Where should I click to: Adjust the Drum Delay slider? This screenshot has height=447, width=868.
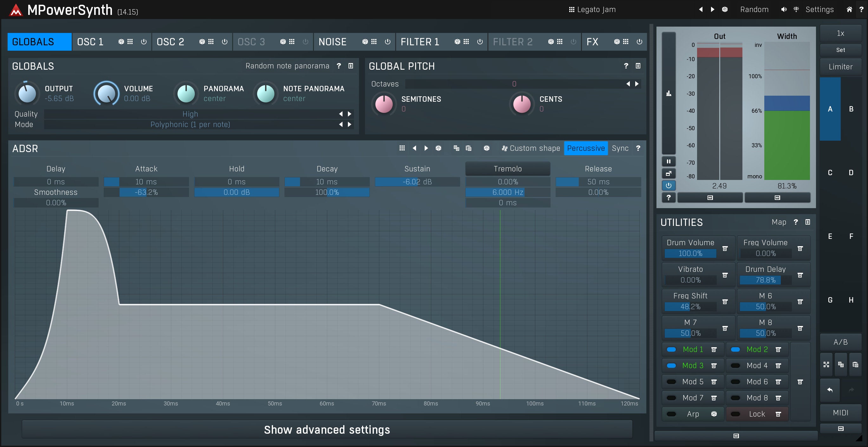[x=765, y=280]
